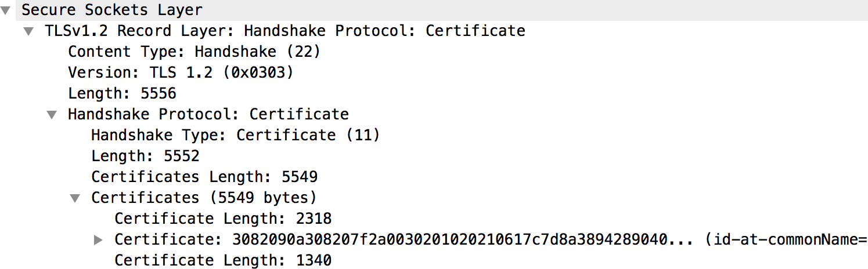Image resolution: width=868 pixels, height=269 pixels.
Task: Collapse the TLSv1.2 Record Layer tree node
Action: (x=29, y=31)
